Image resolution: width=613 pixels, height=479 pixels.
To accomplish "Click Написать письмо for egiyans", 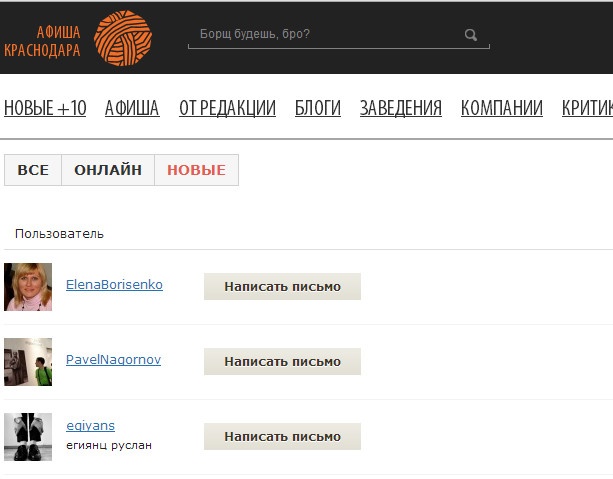I will pos(282,436).
